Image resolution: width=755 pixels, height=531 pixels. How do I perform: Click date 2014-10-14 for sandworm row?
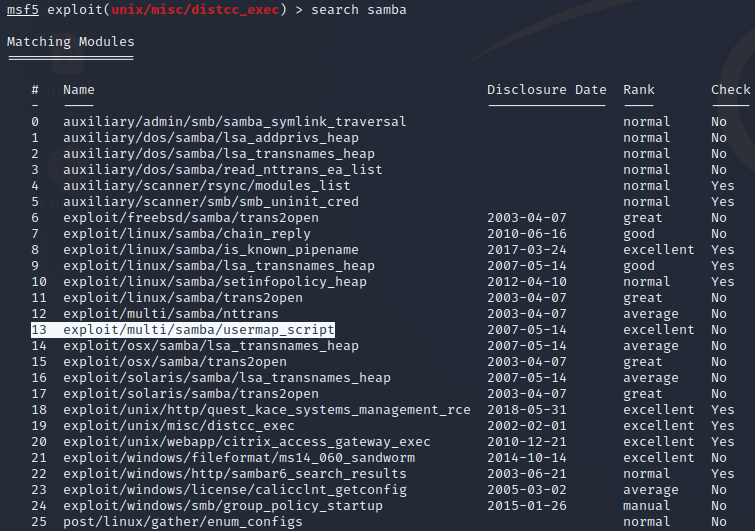click(x=527, y=458)
